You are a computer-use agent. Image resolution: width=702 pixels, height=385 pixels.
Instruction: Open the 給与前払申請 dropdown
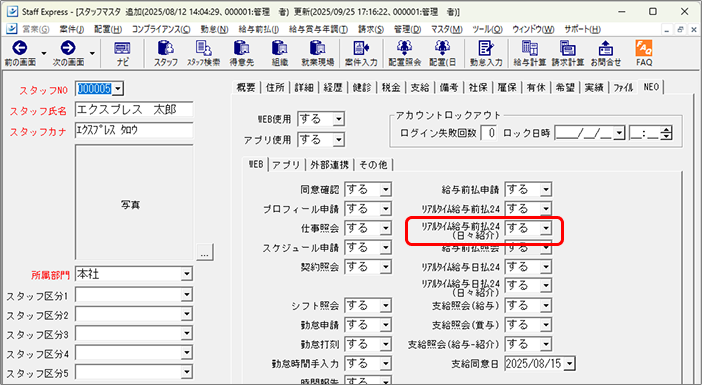pos(546,189)
